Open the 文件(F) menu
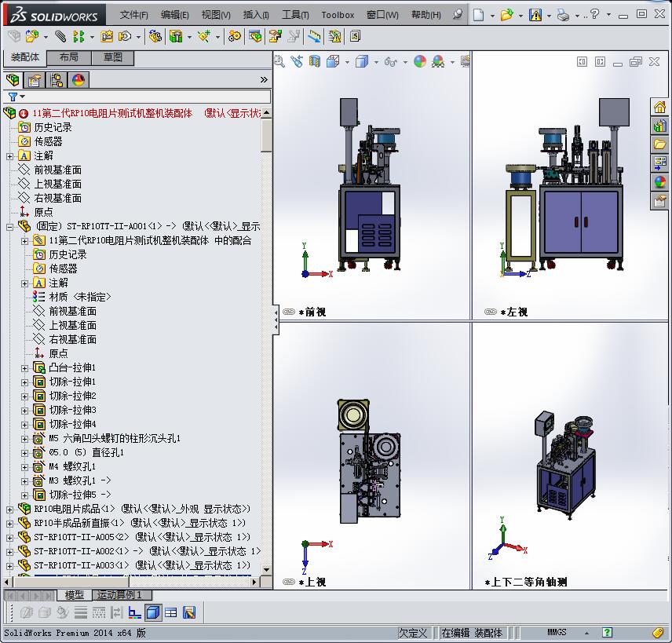672x643 pixels. (x=133, y=15)
